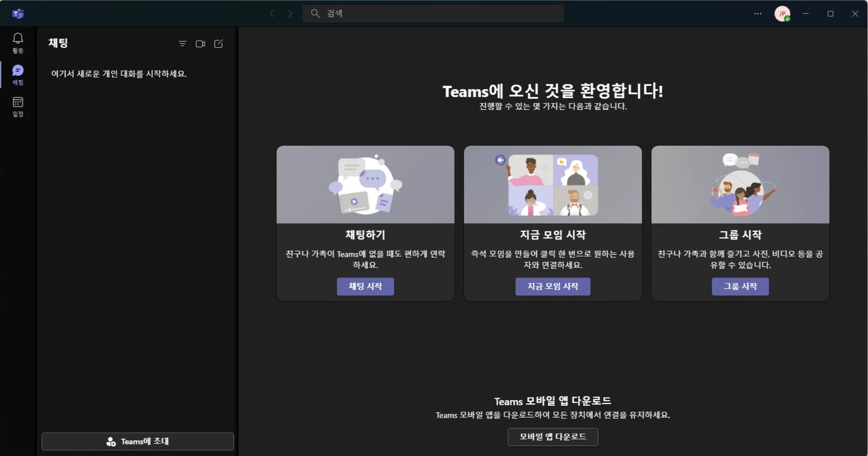Close the Teams window
The width and height of the screenshot is (868, 456).
coord(855,13)
